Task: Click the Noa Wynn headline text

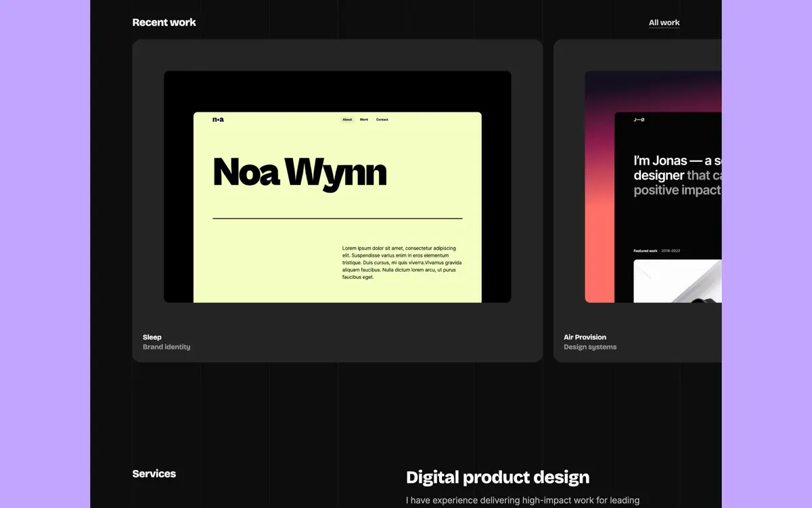Action: pos(298,172)
